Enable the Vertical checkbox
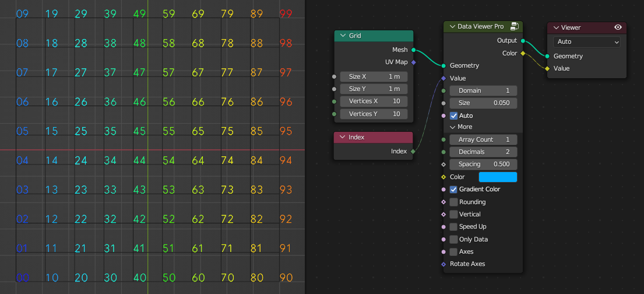 tap(453, 214)
